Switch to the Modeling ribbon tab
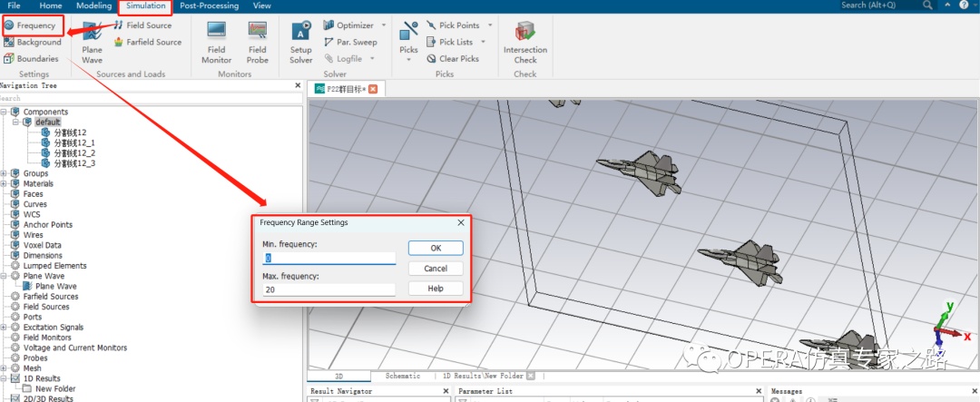 click(93, 5)
